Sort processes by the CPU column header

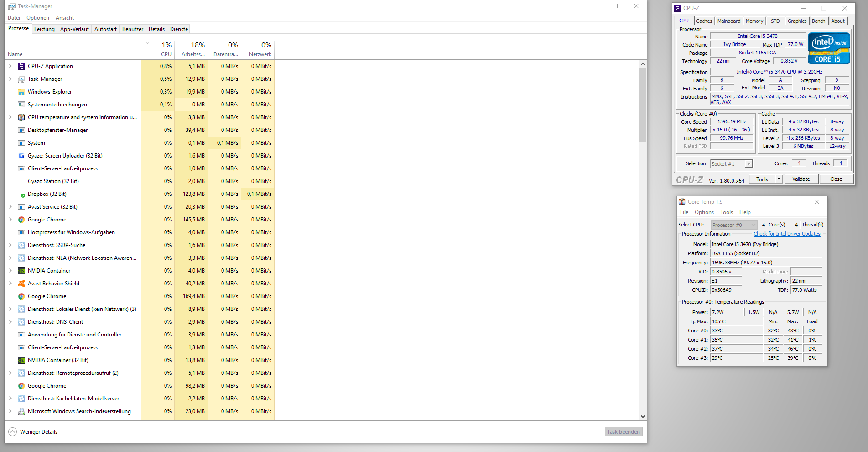(158, 50)
